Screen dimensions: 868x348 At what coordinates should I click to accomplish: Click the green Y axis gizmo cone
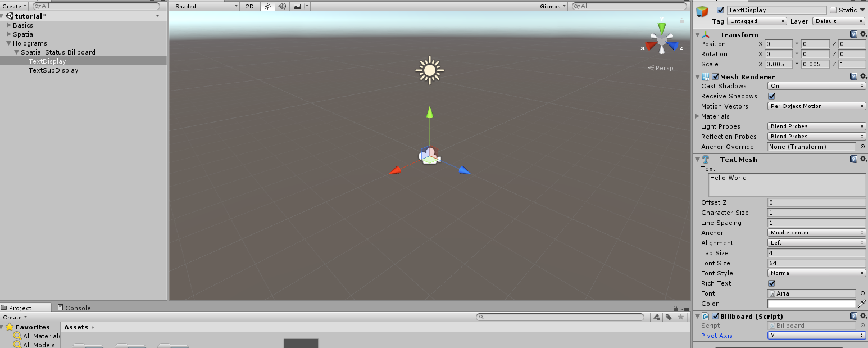662,28
